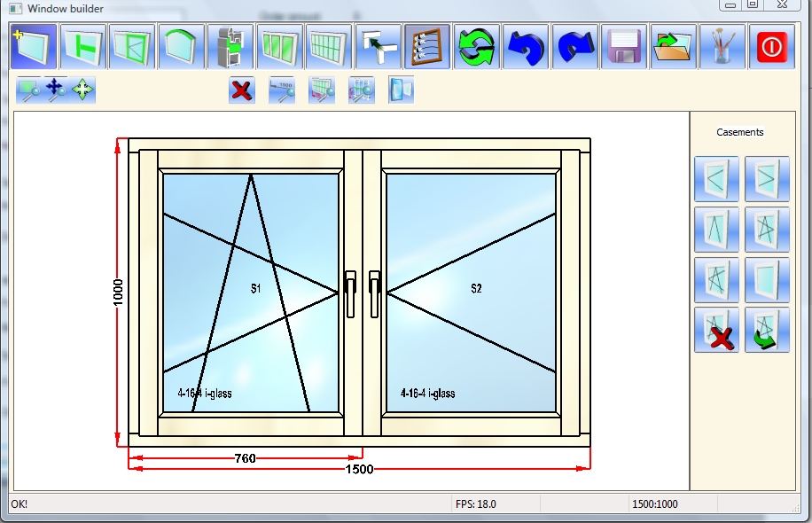Create a new window frame
The image size is (812, 523).
(34, 47)
